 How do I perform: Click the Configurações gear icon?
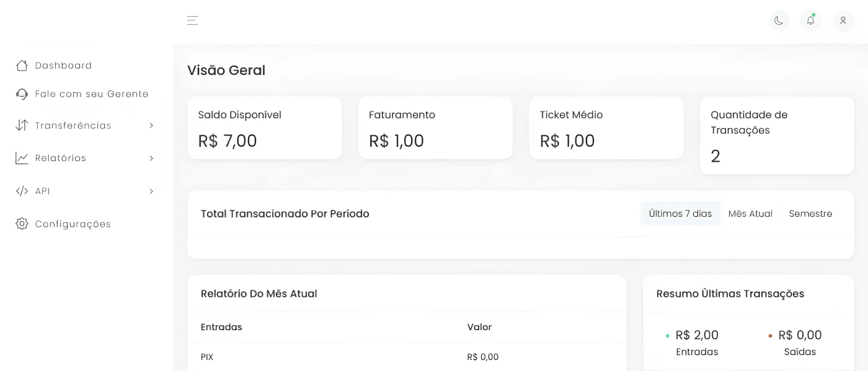22,224
